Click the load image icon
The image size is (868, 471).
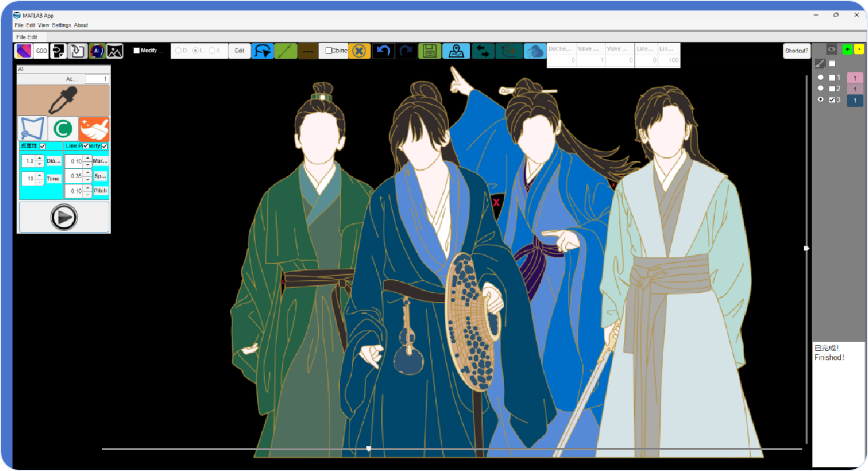pyautogui.click(x=114, y=51)
